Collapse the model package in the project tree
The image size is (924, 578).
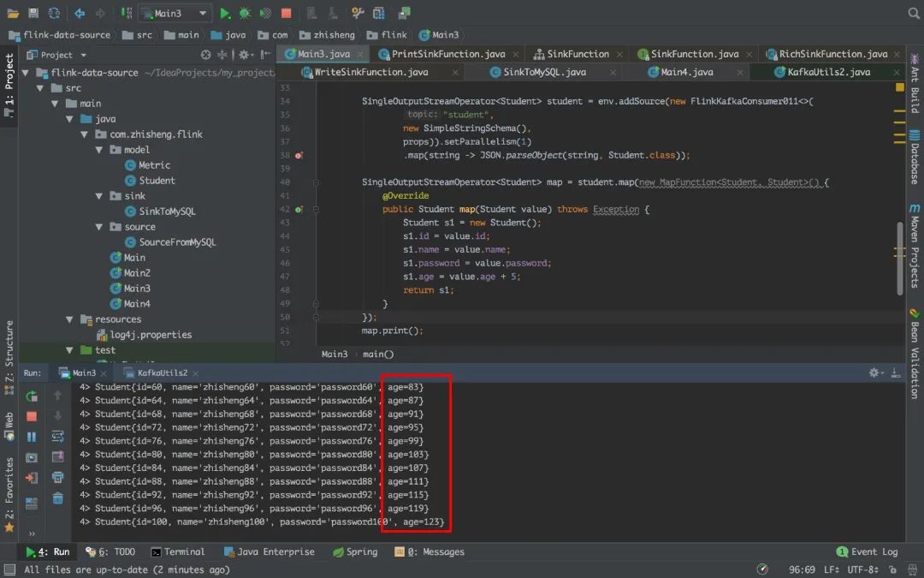[x=101, y=150]
